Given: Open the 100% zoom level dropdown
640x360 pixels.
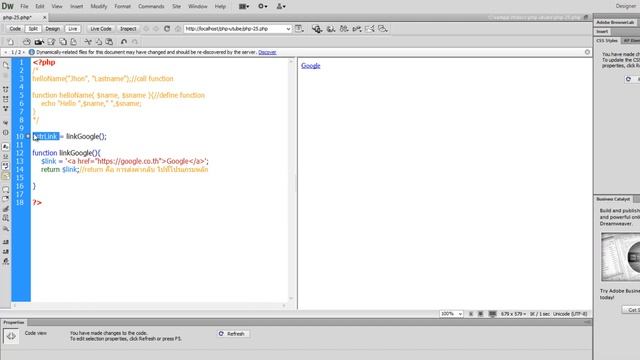Looking at the screenshot, I should [451, 314].
